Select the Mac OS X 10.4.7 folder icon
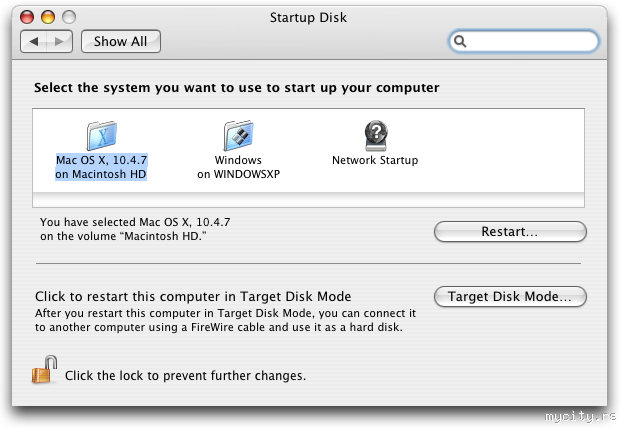Image resolution: width=623 pixels, height=429 pixels. [x=101, y=134]
